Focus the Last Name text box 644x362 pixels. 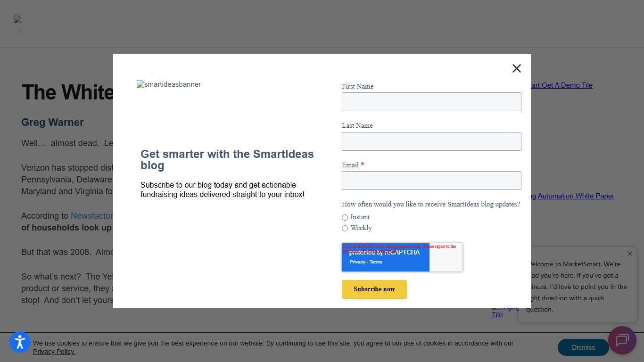pyautogui.click(x=431, y=141)
